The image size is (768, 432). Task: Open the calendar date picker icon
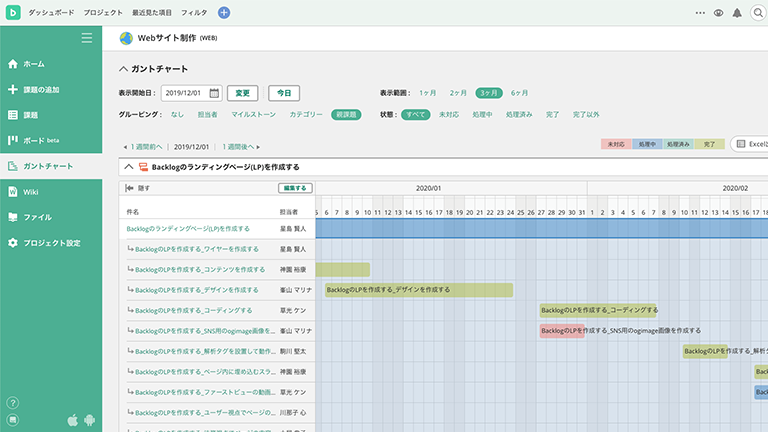click(x=214, y=93)
